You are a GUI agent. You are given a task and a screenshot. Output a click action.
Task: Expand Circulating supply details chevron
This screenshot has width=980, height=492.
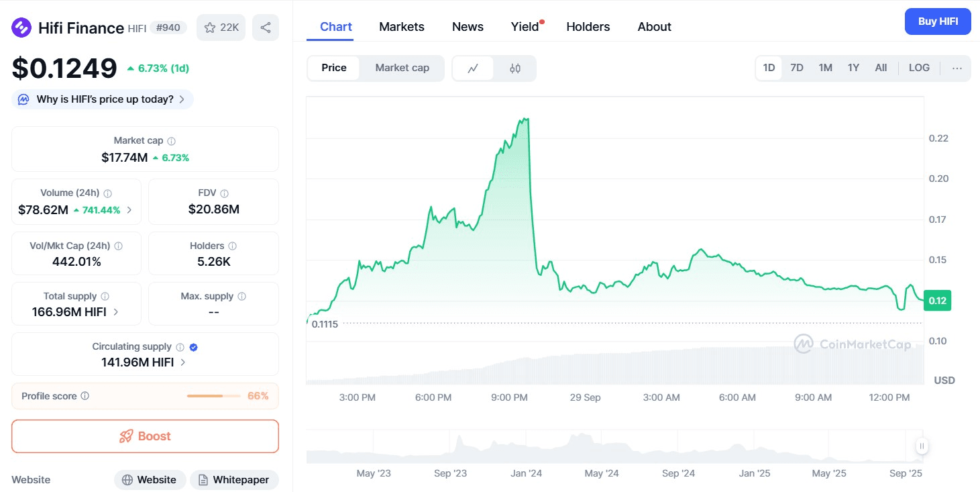click(x=183, y=362)
